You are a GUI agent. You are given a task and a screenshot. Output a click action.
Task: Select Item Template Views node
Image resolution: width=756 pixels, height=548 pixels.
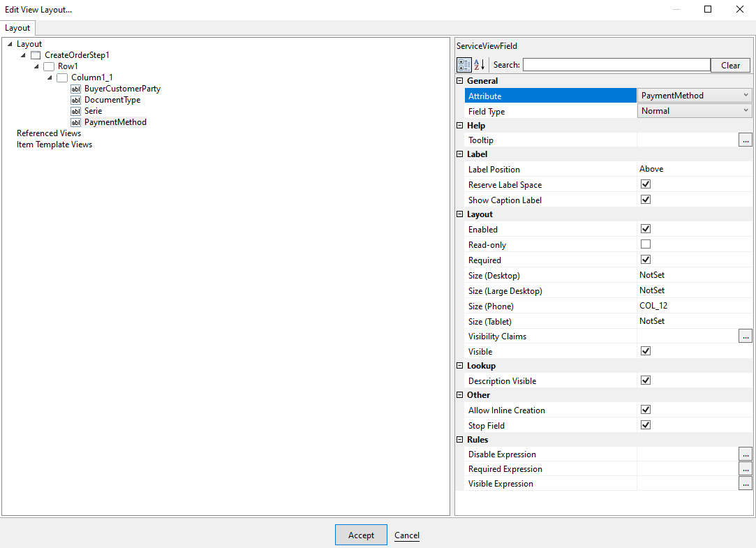tap(54, 144)
